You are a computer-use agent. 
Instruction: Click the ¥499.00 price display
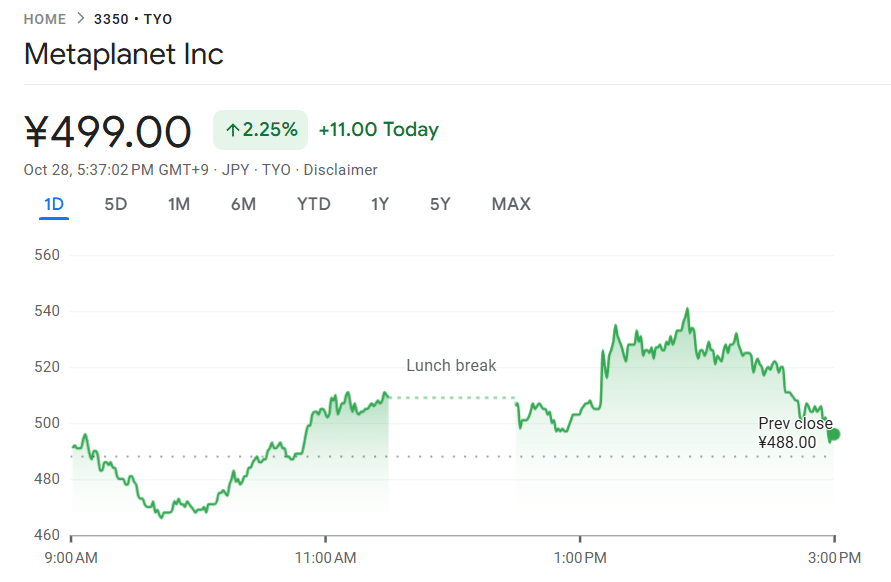click(108, 130)
